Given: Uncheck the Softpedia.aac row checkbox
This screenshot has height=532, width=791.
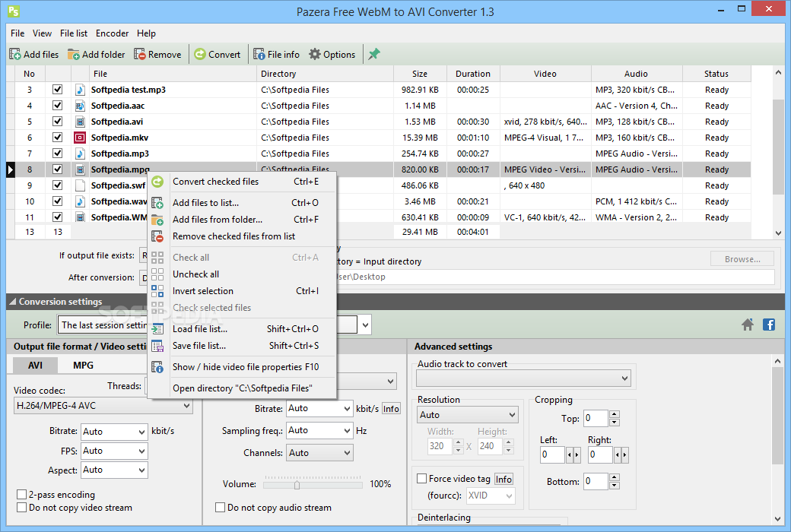Looking at the screenshot, I should 58,106.
